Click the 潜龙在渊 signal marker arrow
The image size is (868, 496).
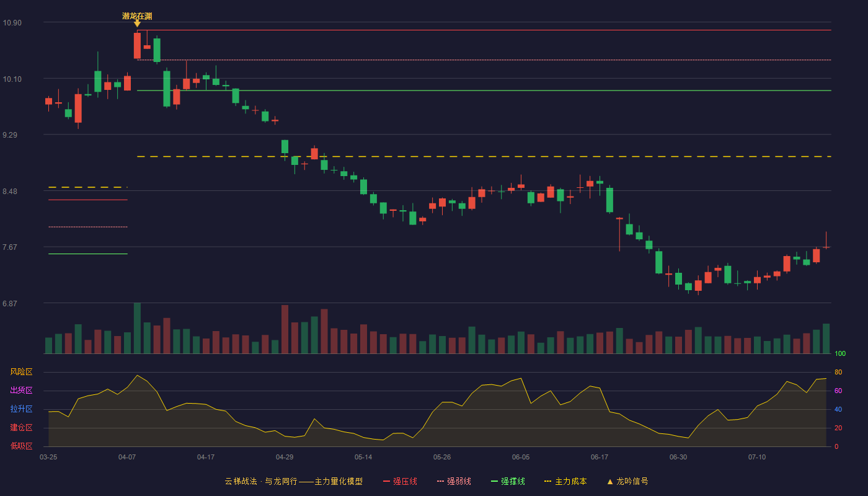137,24
